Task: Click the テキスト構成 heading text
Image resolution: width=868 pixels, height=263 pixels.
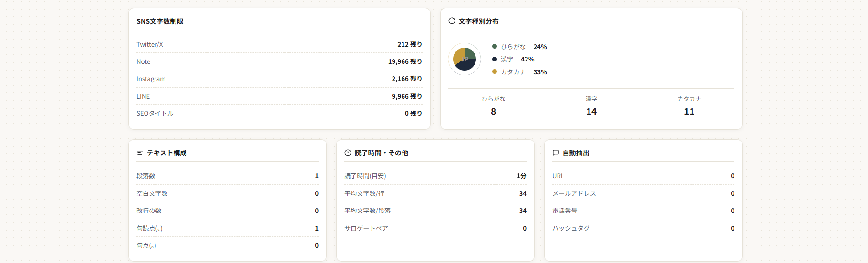Action: (x=166, y=153)
